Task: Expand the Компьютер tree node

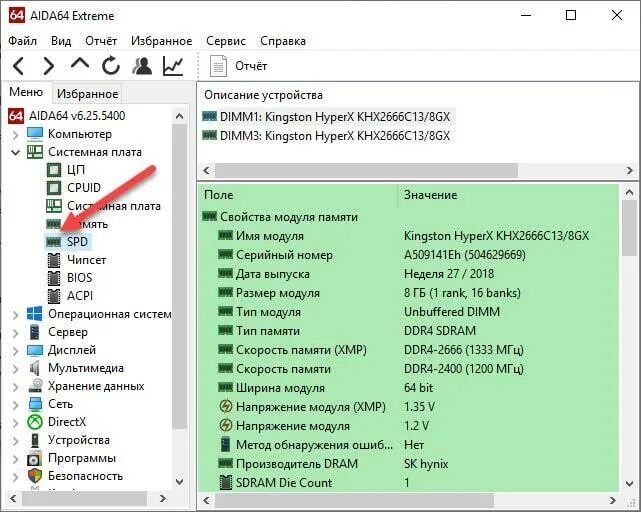Action: 16,135
